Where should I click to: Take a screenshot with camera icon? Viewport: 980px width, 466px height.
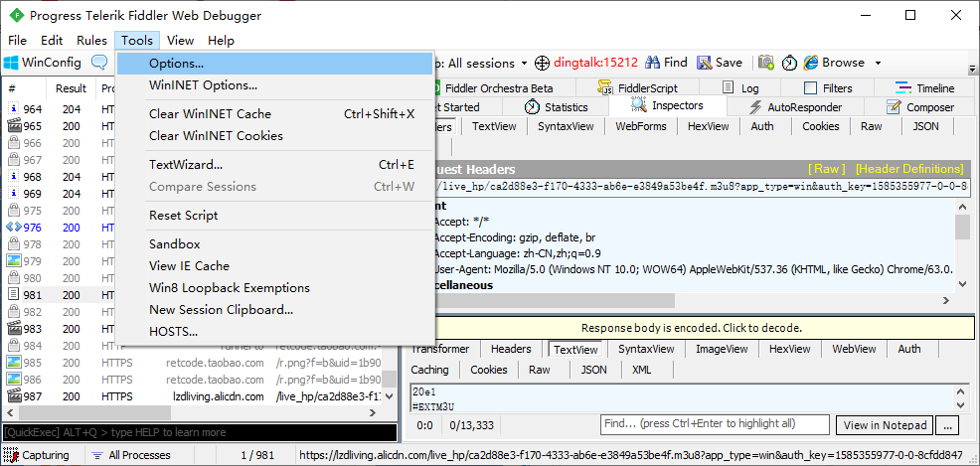pos(766,63)
